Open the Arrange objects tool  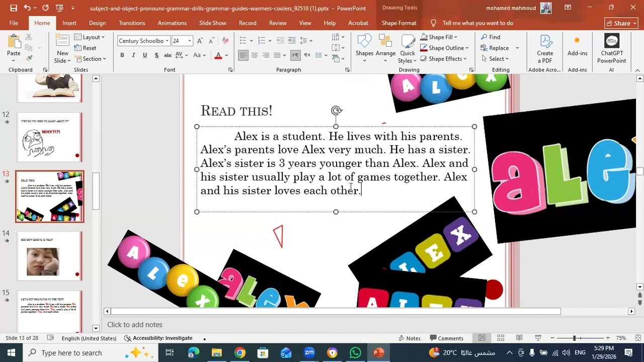point(385,43)
